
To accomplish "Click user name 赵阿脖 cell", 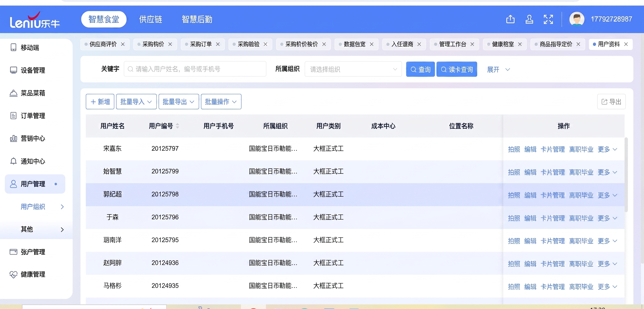I will 112,263.
